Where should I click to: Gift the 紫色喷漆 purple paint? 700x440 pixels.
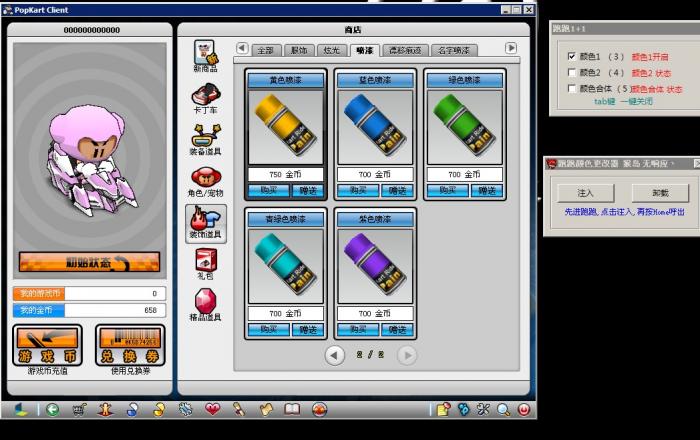[x=397, y=329]
